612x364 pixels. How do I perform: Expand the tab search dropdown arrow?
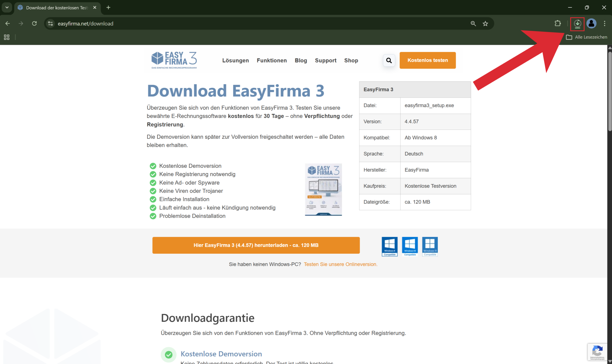click(x=7, y=7)
